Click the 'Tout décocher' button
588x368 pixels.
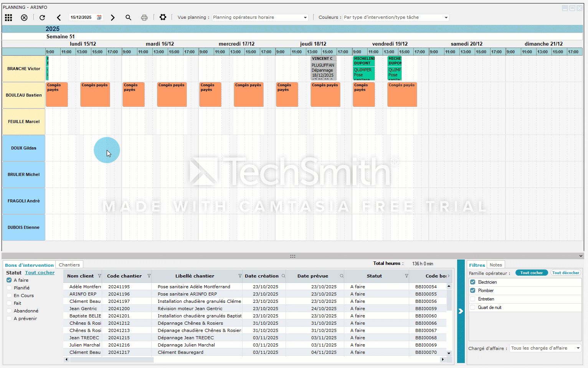(565, 273)
